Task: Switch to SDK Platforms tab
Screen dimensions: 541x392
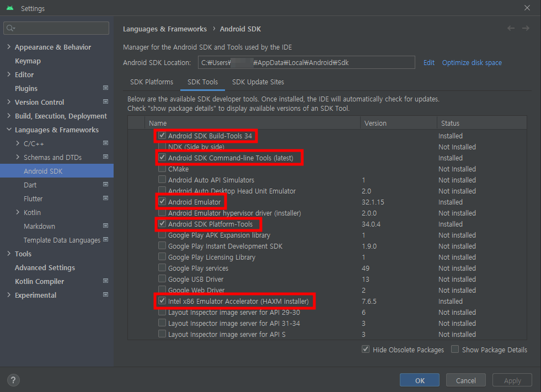Action: pos(152,82)
